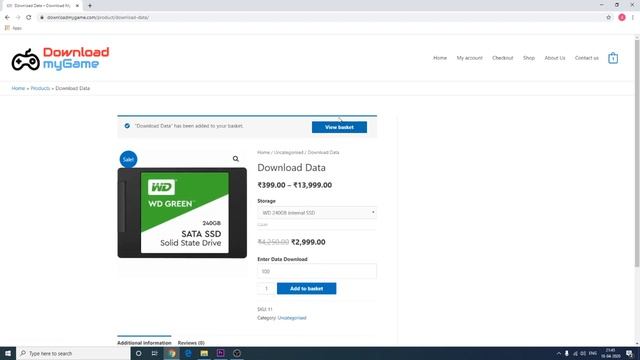Click Home in the top breadcrumb
This screenshot has width=640, height=360.
[18, 88]
